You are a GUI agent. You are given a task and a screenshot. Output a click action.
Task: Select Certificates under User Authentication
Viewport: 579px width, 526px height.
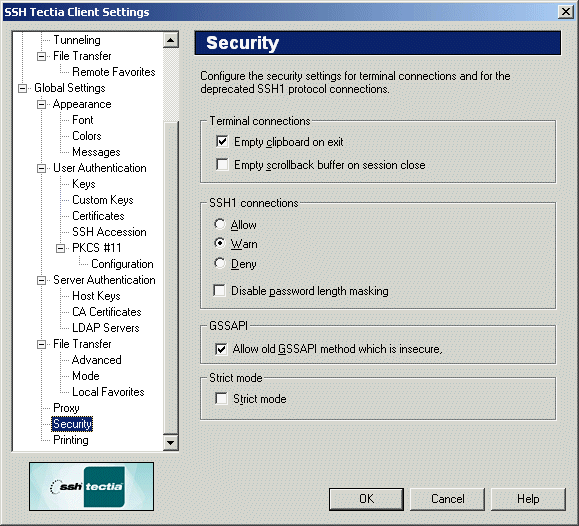coord(98,216)
